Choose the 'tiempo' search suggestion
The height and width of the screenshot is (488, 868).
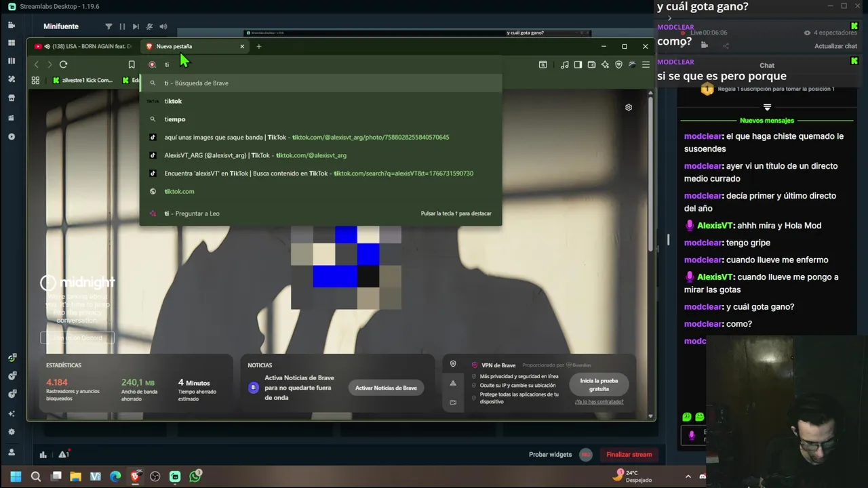[x=321, y=119]
